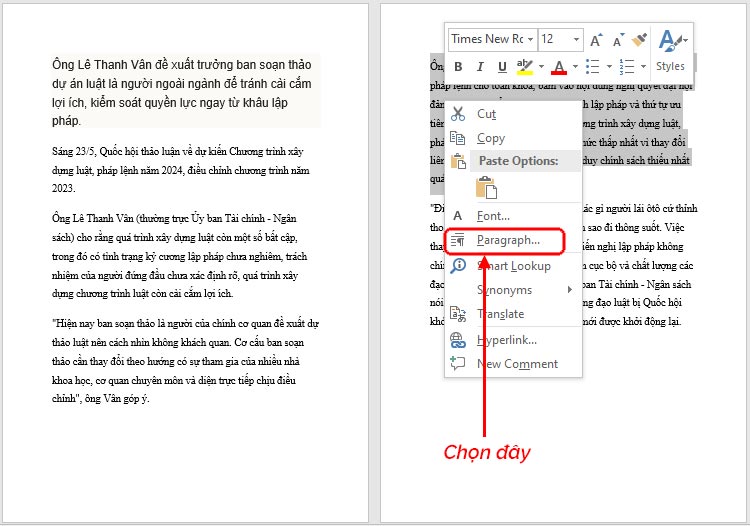This screenshot has width=750, height=526.
Task: Open the Styles gallery
Action: tap(671, 51)
